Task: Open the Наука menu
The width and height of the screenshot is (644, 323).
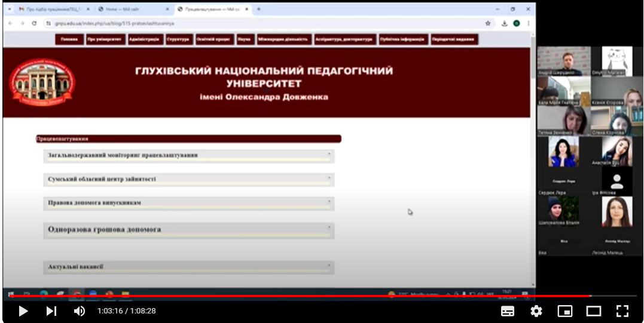Action: pos(245,39)
